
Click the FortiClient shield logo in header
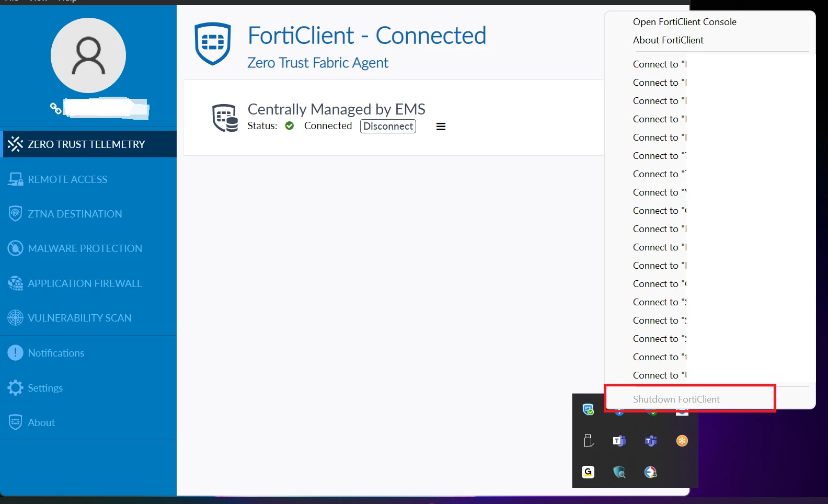click(213, 44)
